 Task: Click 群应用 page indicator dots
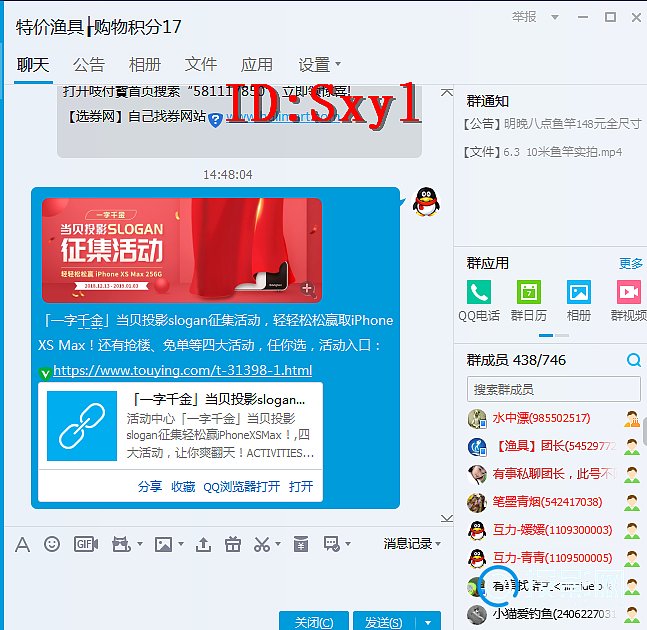554,335
